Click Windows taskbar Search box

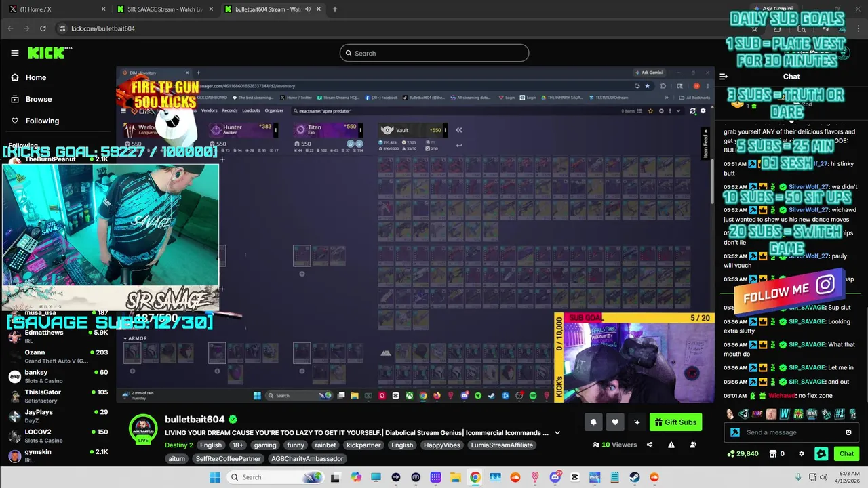(x=275, y=477)
